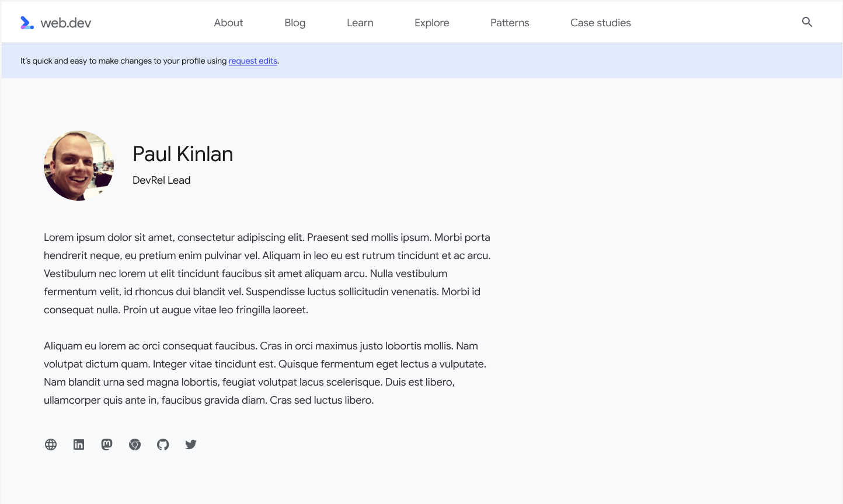Open the Case studies page

coord(600,22)
